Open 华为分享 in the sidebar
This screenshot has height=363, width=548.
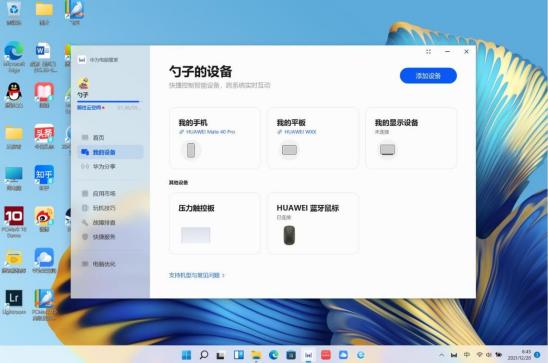tap(110, 167)
